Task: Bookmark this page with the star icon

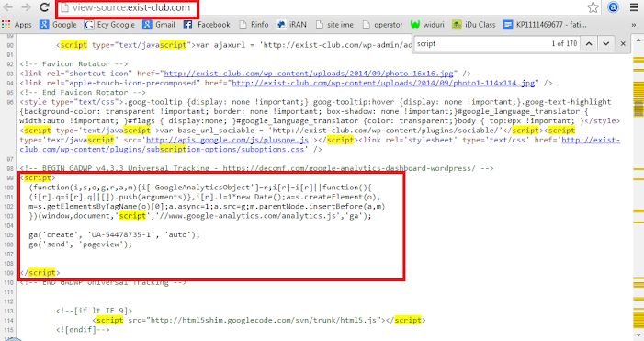Action: click(593, 7)
